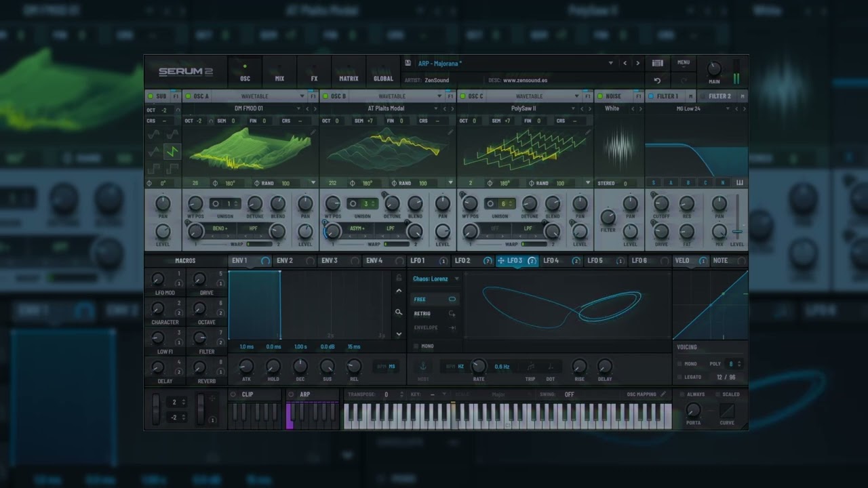Select the saw waveform for the Sub oscillator
This screenshot has height=488, width=868.
pyautogui.click(x=172, y=150)
